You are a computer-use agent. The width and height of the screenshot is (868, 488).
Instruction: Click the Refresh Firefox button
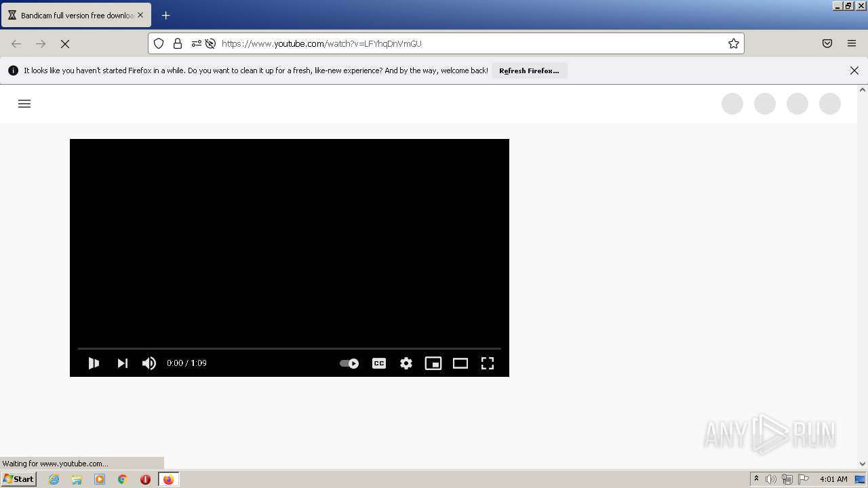529,70
